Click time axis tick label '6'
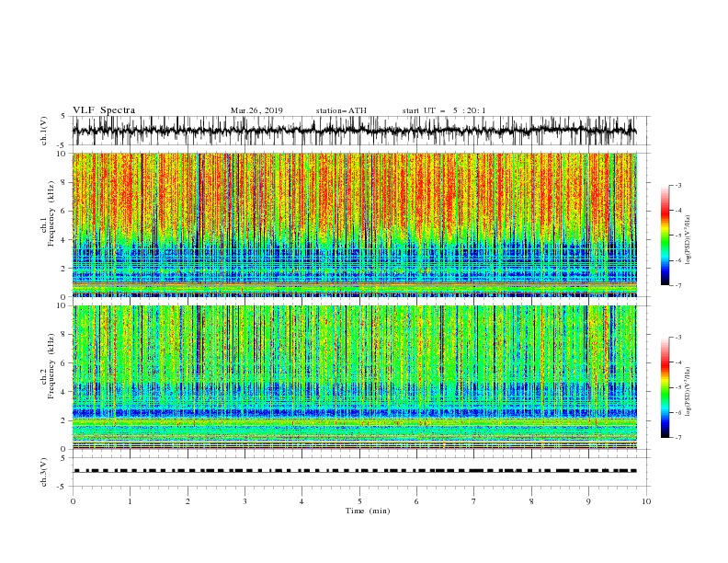 [416, 501]
